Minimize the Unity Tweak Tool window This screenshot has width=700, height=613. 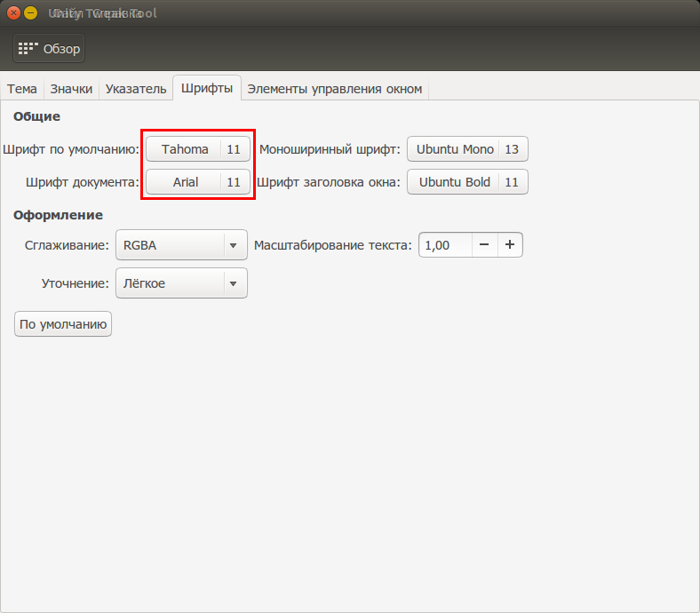pyautogui.click(x=30, y=13)
